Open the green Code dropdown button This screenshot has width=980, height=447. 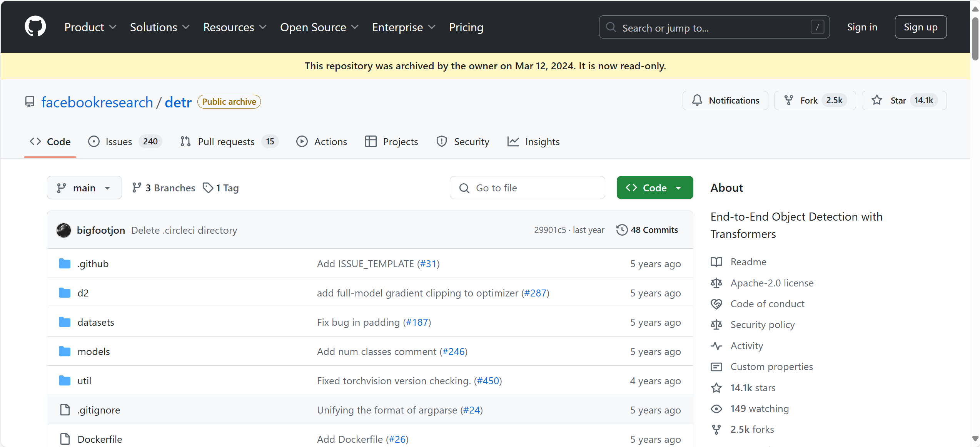(655, 188)
